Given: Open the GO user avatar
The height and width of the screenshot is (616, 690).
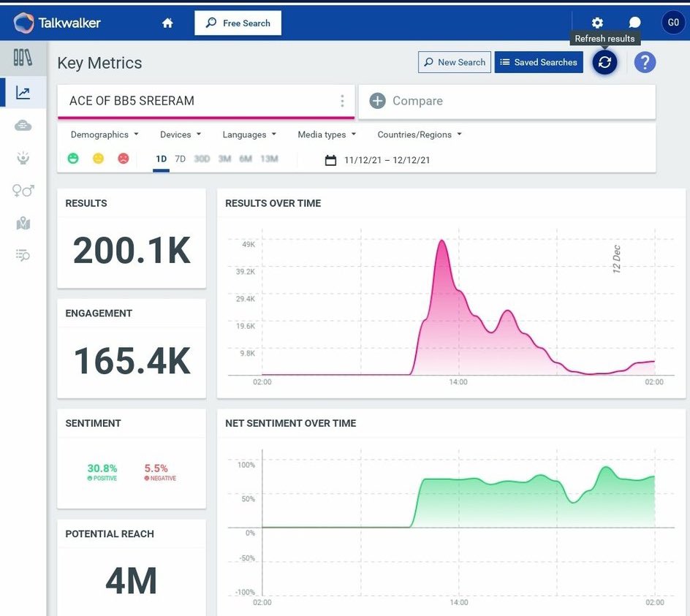Looking at the screenshot, I should click(x=673, y=23).
